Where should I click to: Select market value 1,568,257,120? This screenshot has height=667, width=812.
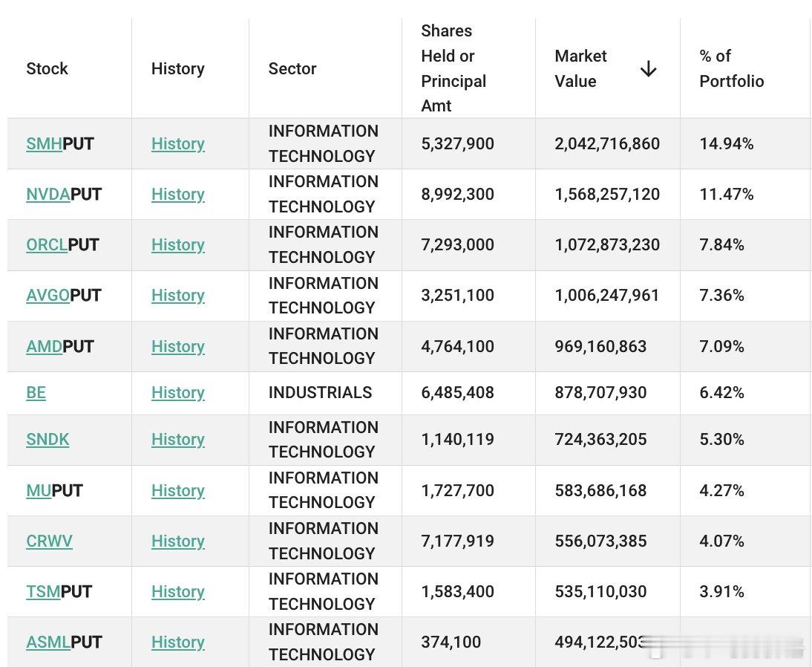(x=607, y=195)
